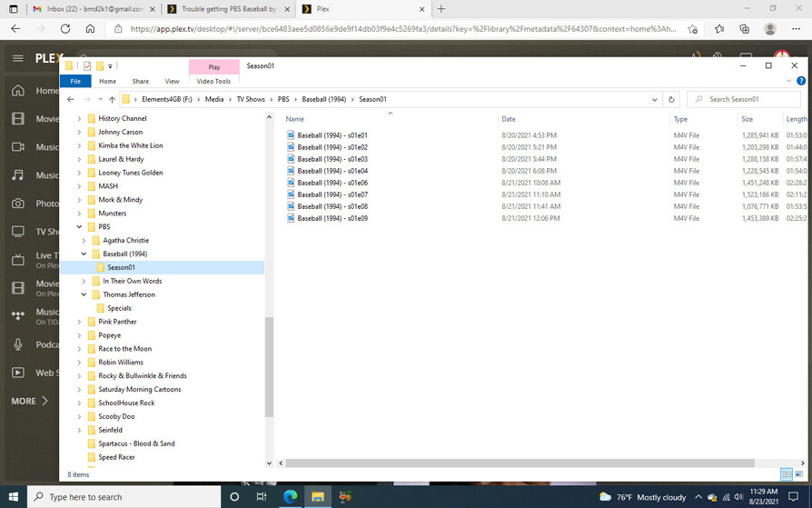
Task: Open the Share ribbon tab
Action: tap(141, 82)
